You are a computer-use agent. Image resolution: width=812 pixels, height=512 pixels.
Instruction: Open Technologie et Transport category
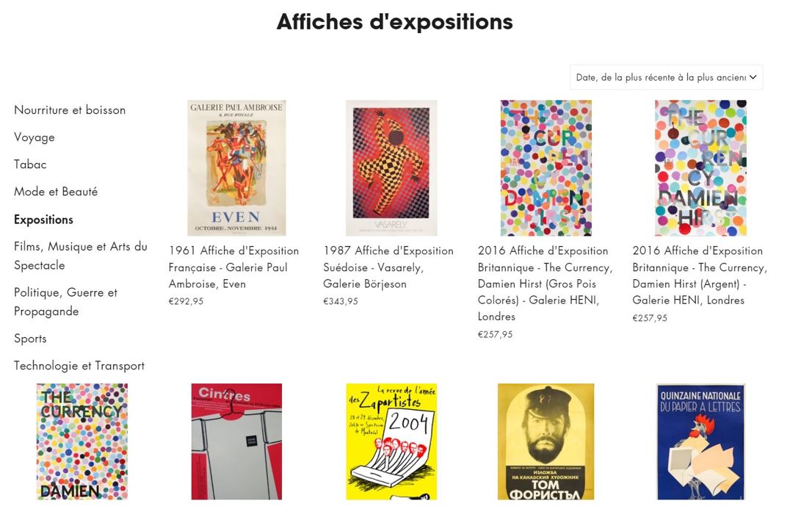point(79,366)
